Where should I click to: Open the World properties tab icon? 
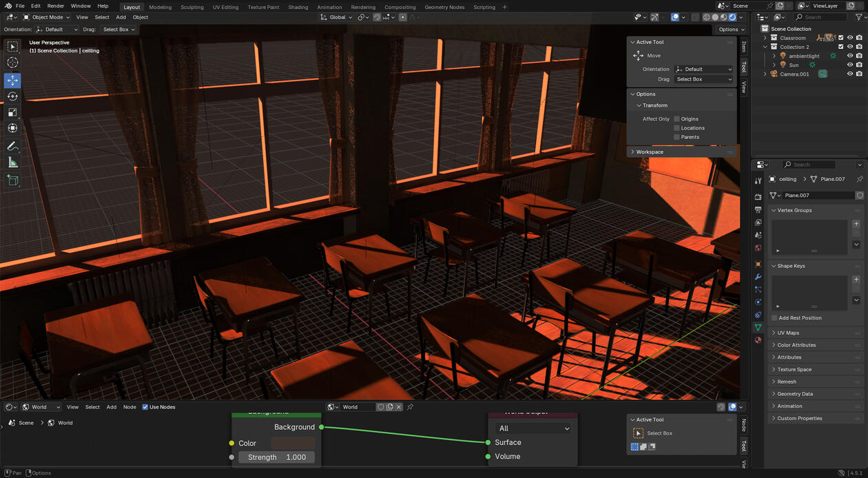pyautogui.click(x=758, y=248)
